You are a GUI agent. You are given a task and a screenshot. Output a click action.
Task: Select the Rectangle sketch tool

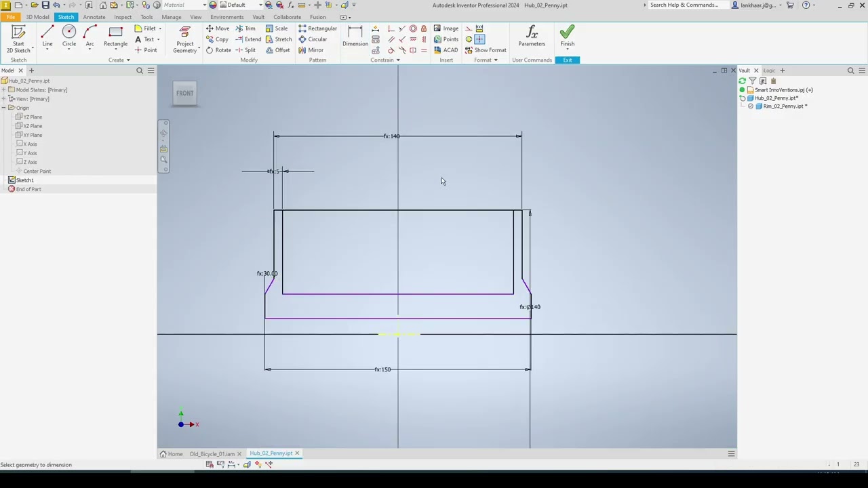click(115, 37)
